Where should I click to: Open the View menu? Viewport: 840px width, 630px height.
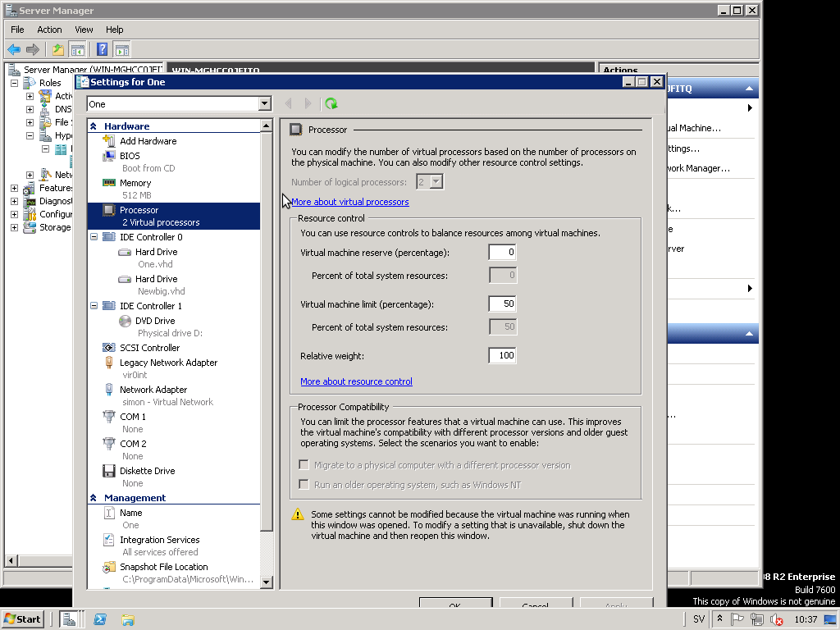pos(84,30)
